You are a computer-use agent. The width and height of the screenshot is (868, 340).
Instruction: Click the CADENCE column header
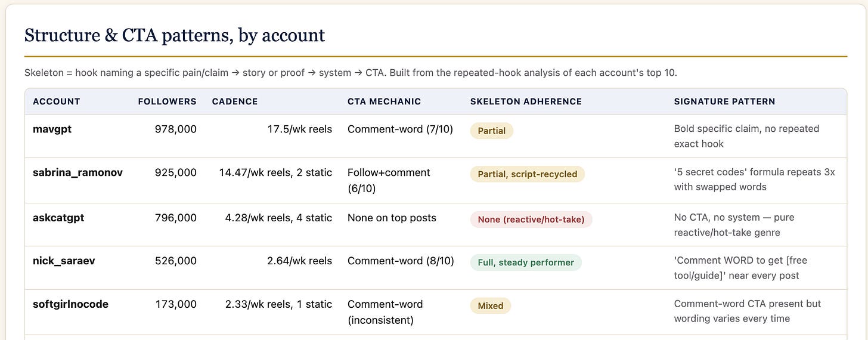click(x=235, y=101)
